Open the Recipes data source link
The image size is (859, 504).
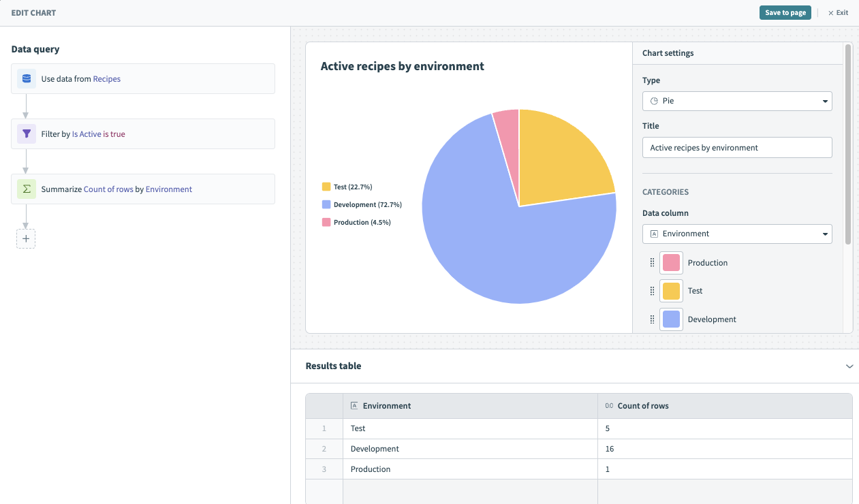107,79
